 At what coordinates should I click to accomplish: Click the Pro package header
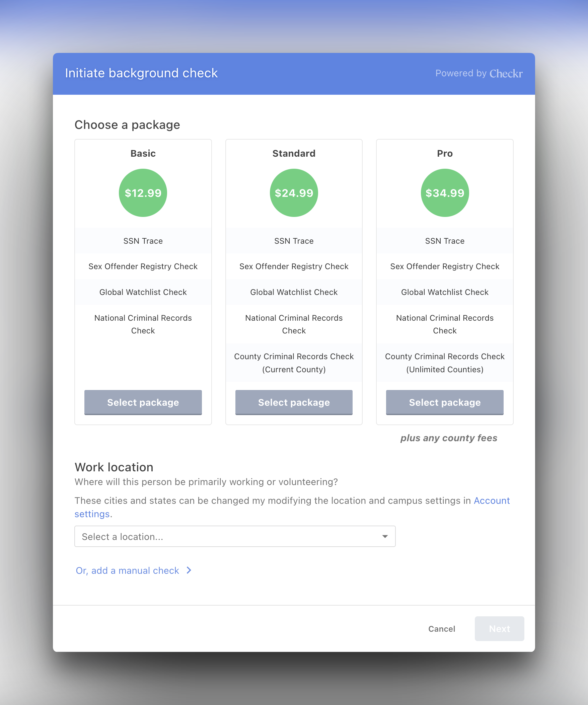[x=445, y=153]
